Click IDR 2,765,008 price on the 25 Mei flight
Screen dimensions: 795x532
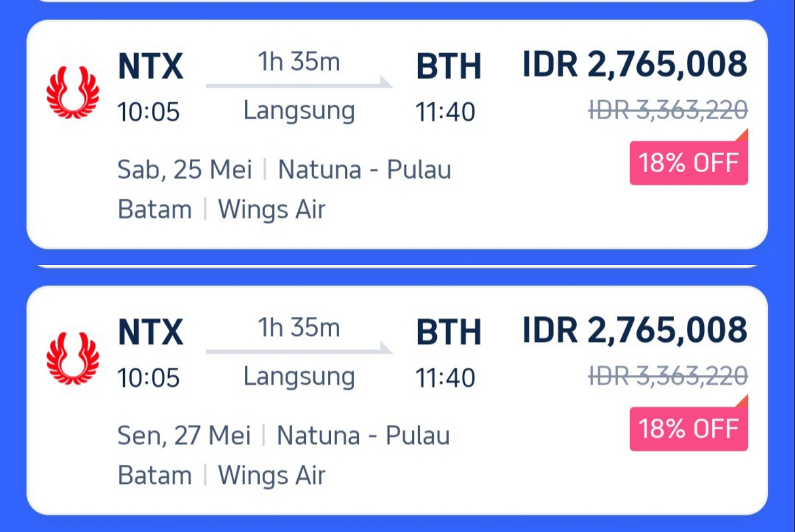[x=635, y=66]
